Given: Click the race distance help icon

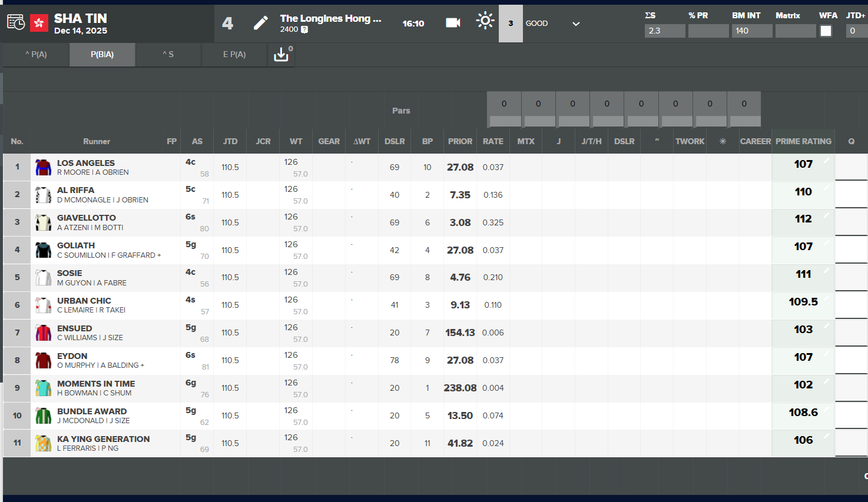Looking at the screenshot, I should click(x=304, y=29).
